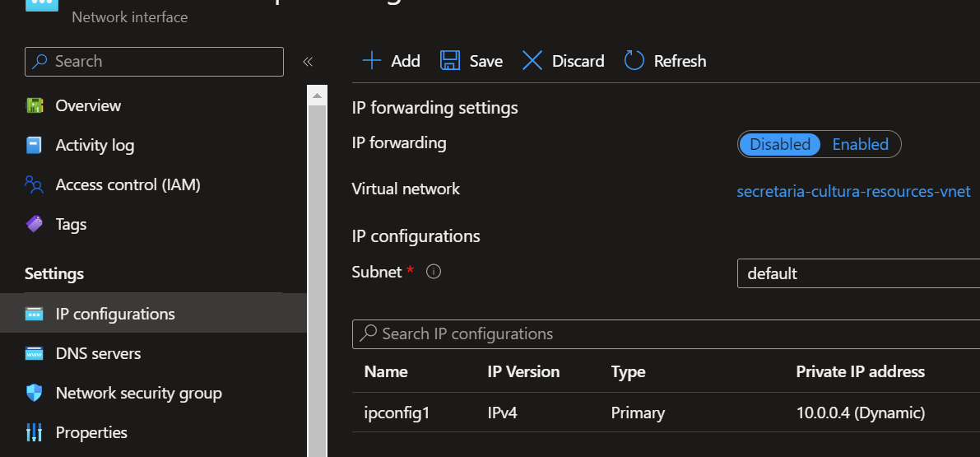Set IP forwarding to Disabled
The height and width of the screenshot is (457, 980).
click(779, 144)
